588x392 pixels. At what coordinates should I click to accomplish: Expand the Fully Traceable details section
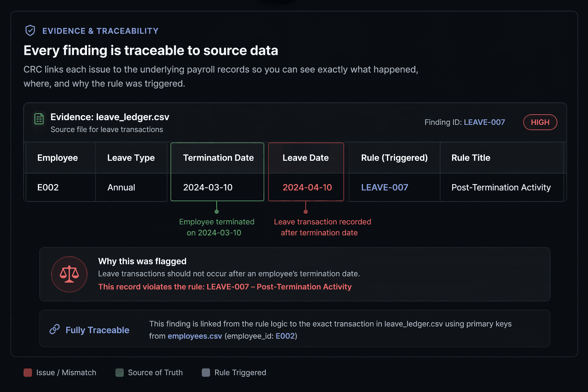click(294, 328)
